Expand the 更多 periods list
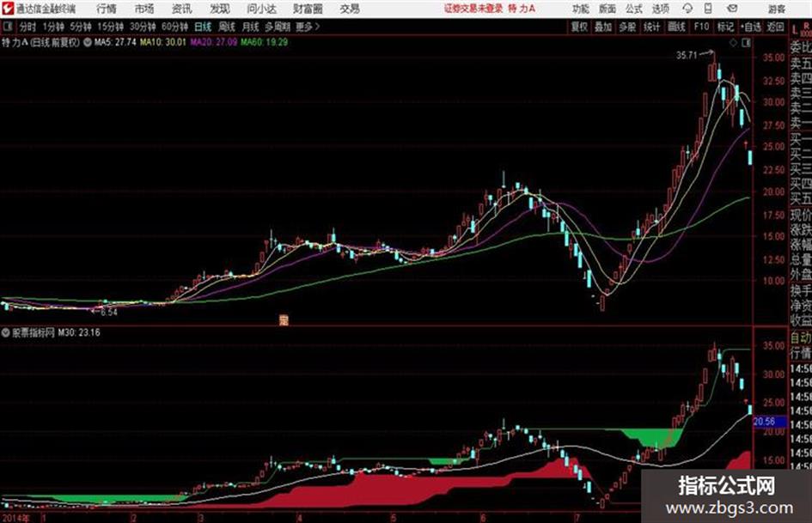 click(x=308, y=27)
